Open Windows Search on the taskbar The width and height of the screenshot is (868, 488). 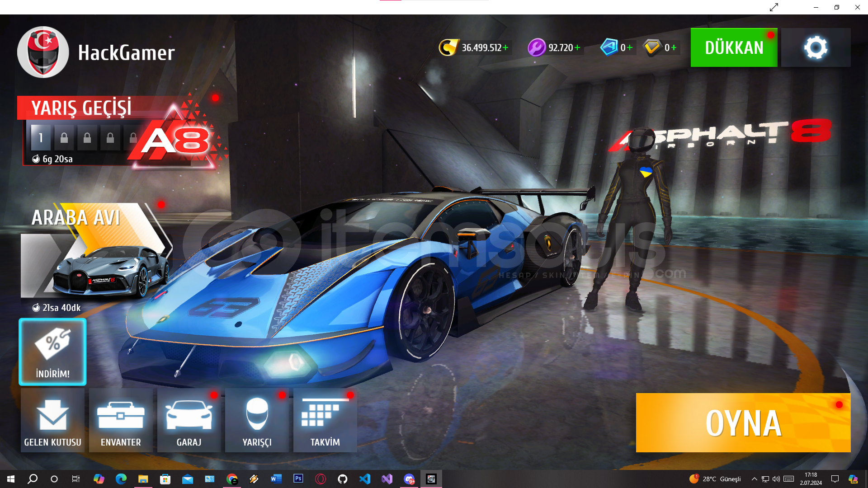(x=33, y=479)
